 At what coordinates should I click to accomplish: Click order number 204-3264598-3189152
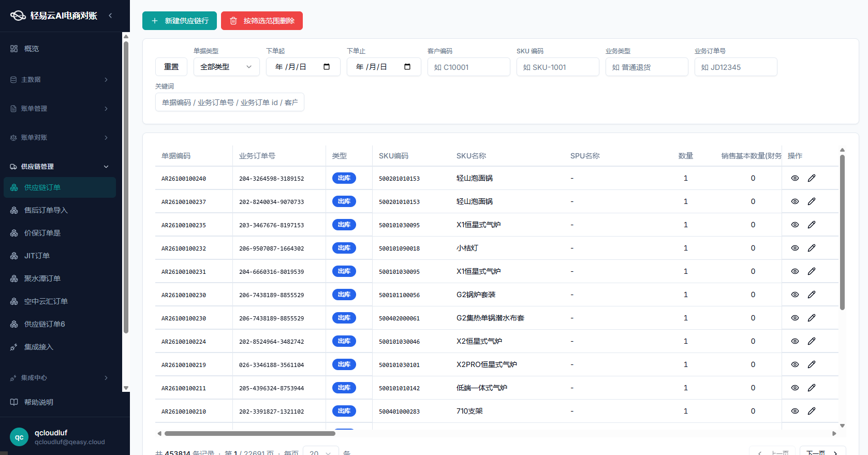click(x=272, y=179)
